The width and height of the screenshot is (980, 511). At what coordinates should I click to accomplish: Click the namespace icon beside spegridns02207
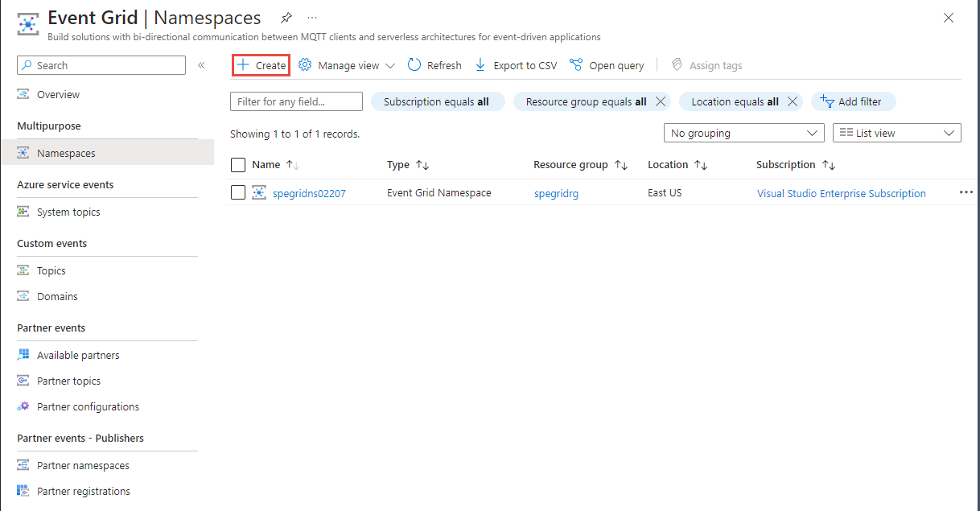258,193
